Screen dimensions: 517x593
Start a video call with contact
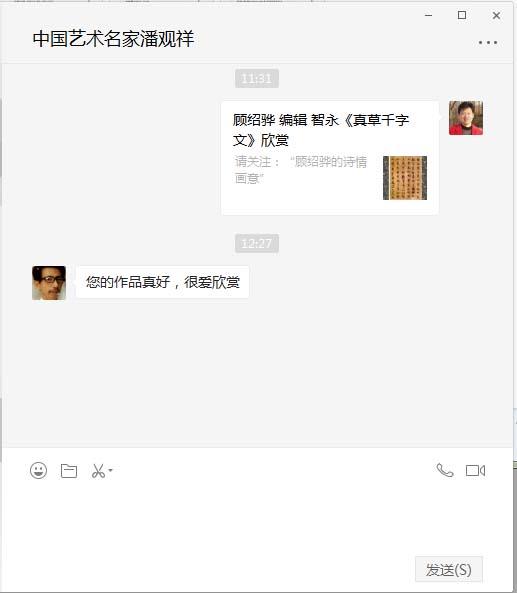[x=475, y=470]
